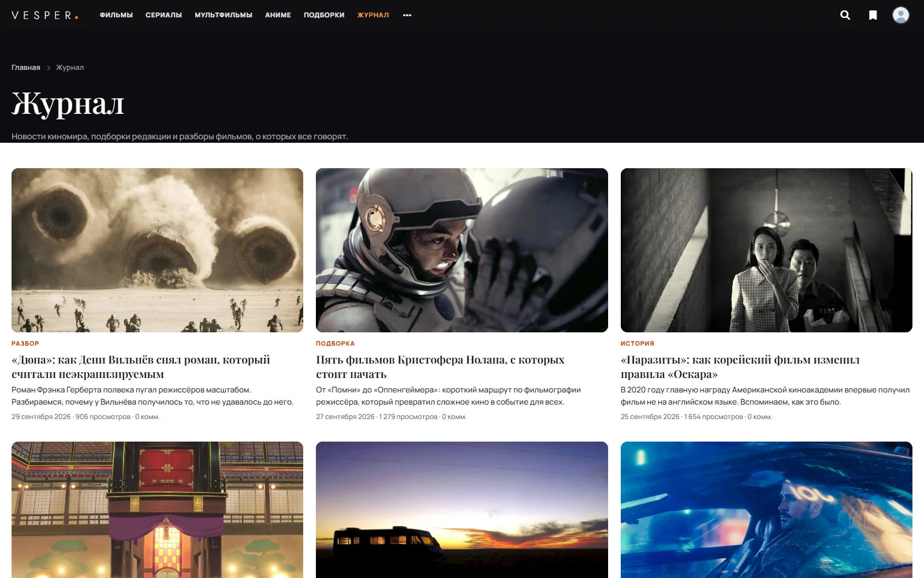This screenshot has height=578, width=924.
Task: Open the Пять фильмов Кристофера Нолана headline
Action: point(440,367)
